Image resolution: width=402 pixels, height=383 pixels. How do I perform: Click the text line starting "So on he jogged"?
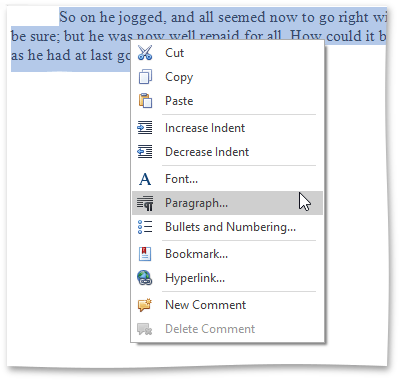click(223, 17)
